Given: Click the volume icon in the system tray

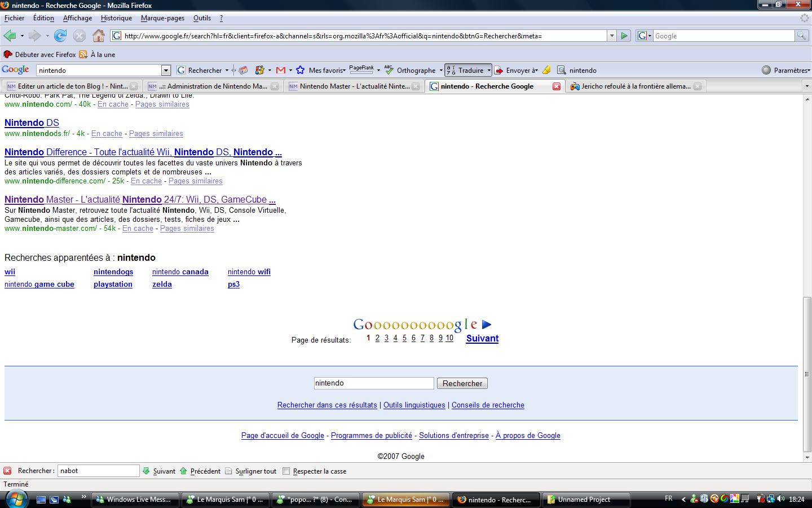Looking at the screenshot, I should click(781, 499).
